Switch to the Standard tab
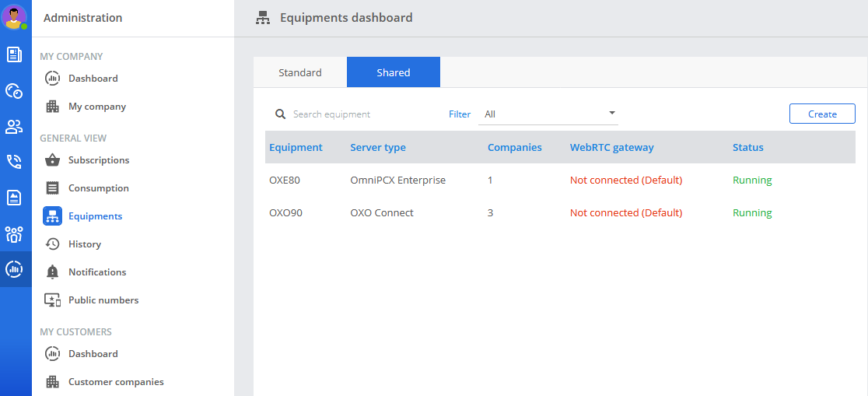The width and height of the screenshot is (868, 396). click(x=300, y=72)
